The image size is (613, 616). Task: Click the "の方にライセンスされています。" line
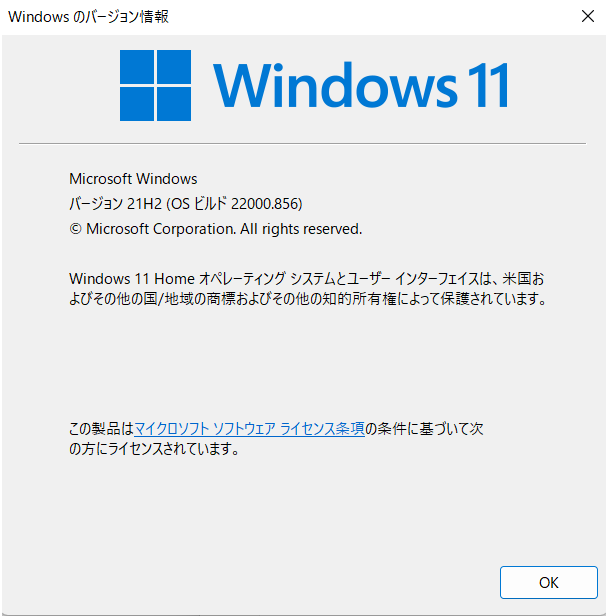[154, 449]
